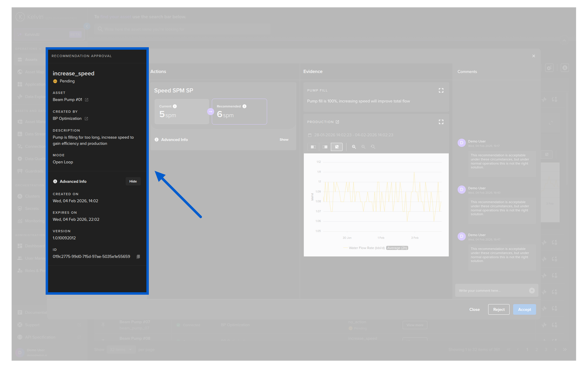Toggle second chart legend layout mode
The image size is (588, 368).
pyautogui.click(x=325, y=147)
